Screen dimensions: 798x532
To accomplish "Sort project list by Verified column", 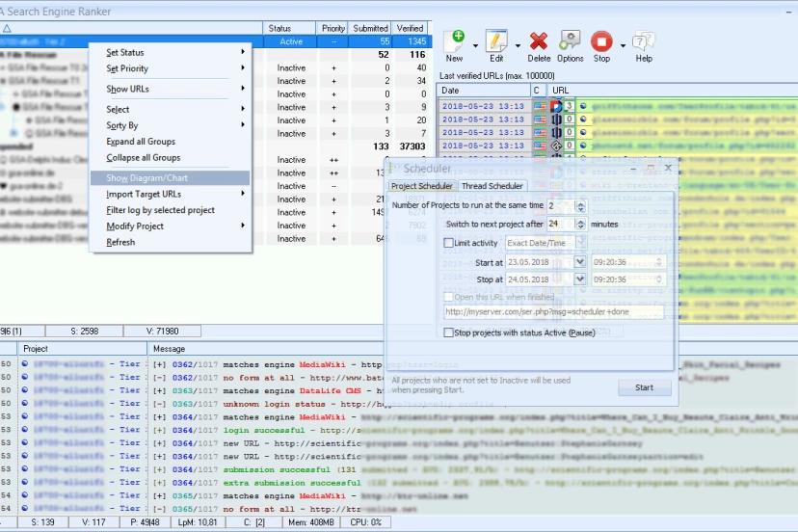I will [x=411, y=29].
